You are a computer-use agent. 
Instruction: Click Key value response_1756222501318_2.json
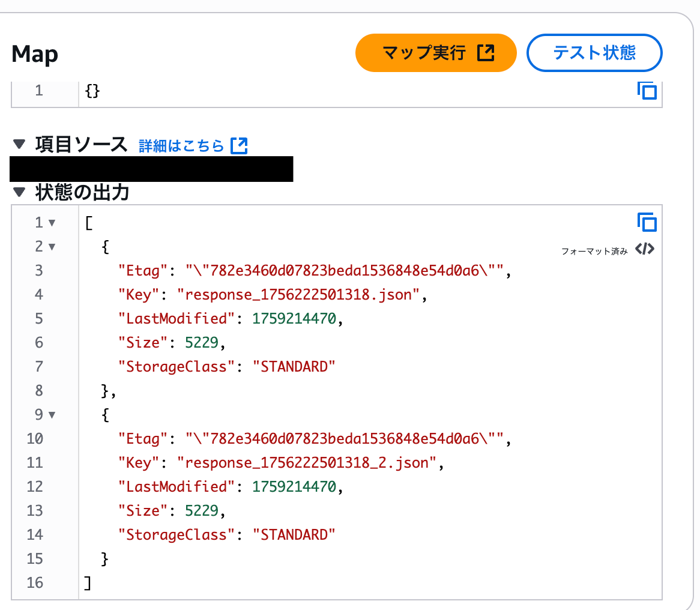(307, 463)
